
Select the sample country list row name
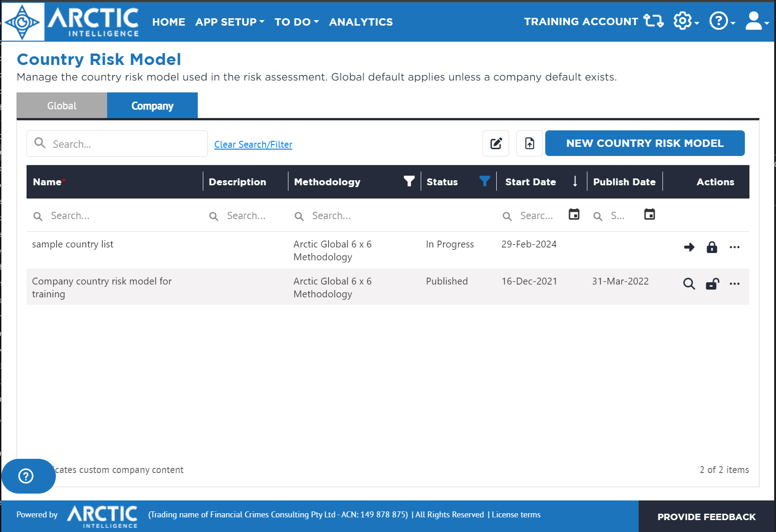pos(72,244)
